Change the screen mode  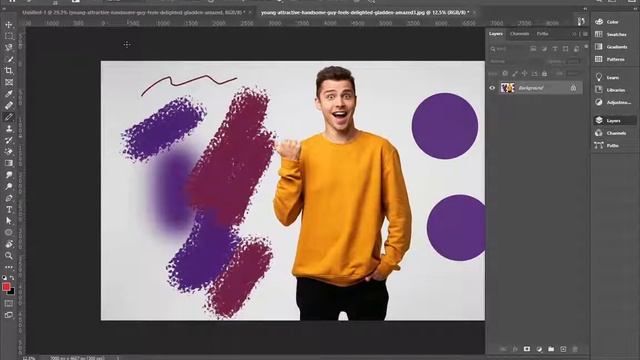9,315
